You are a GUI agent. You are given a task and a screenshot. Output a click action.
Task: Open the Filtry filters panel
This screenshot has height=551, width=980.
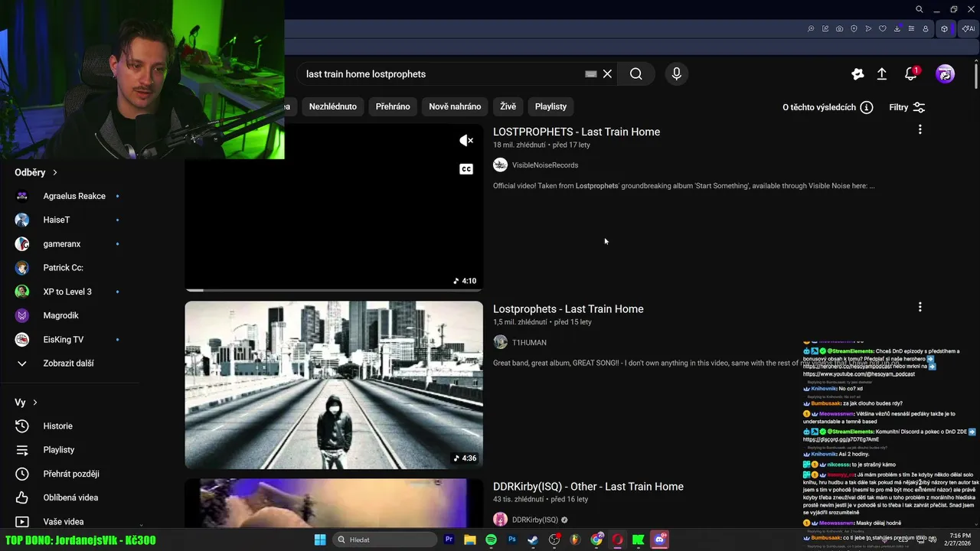point(907,107)
